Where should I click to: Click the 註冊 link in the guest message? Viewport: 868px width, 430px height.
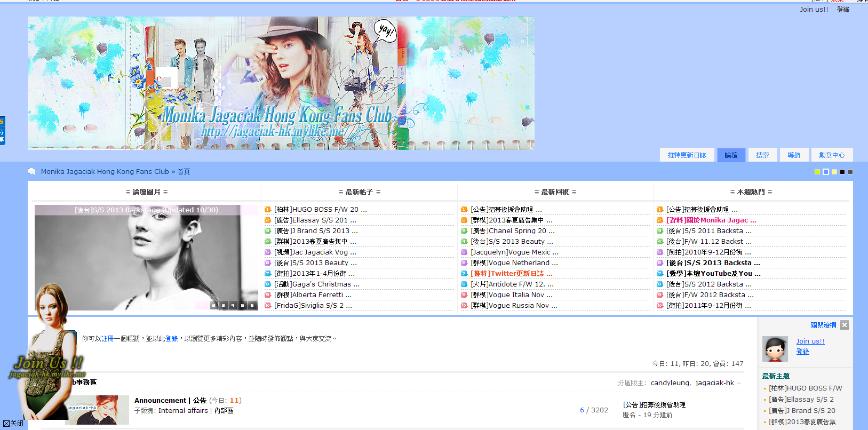tap(107, 339)
